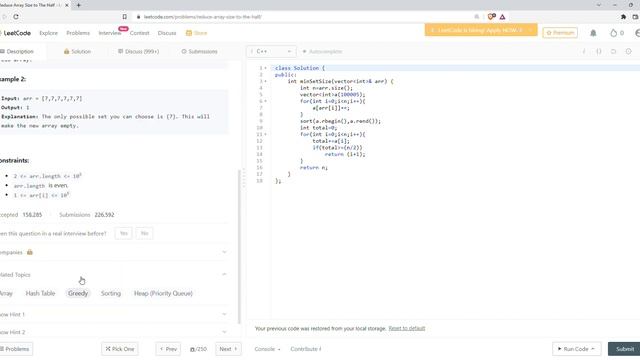The width and height of the screenshot is (640, 360).
Task: Open editor settings gear icon
Action: coord(629,51)
